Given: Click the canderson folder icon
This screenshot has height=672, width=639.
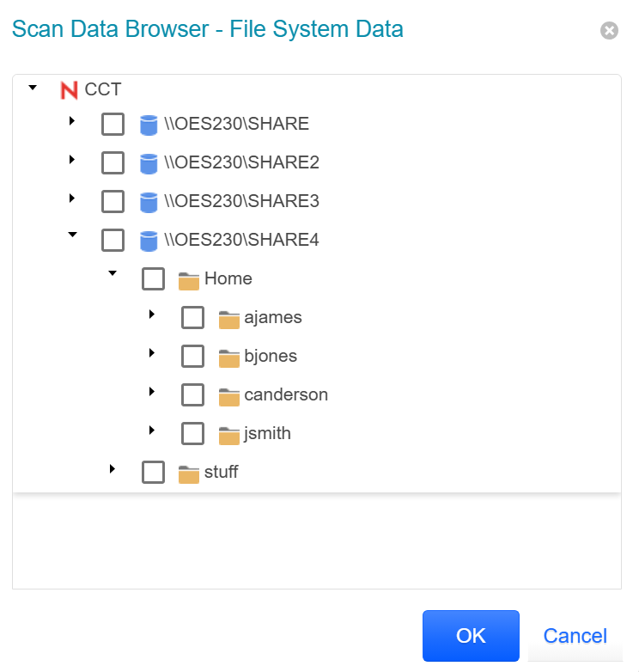Looking at the screenshot, I should 228,396.
